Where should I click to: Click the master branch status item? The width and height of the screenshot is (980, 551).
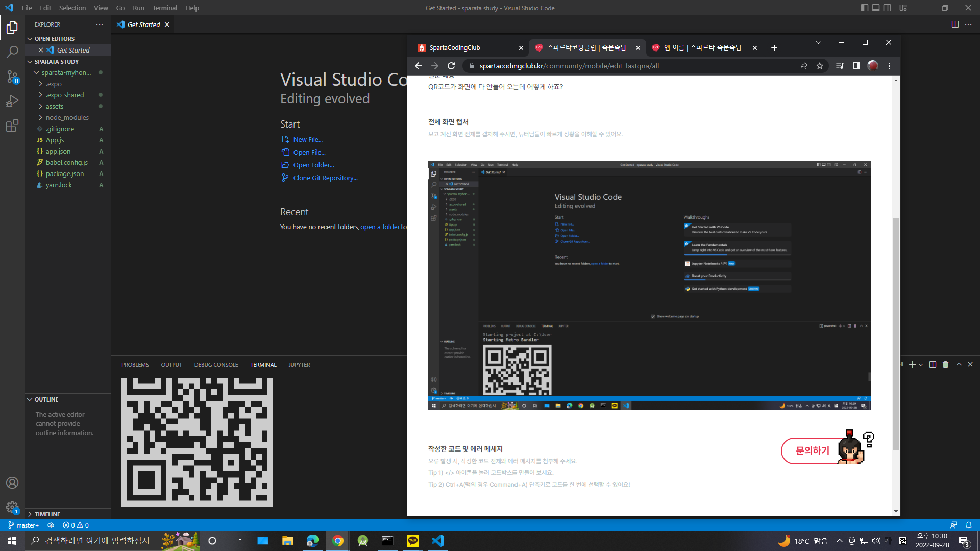click(x=23, y=525)
